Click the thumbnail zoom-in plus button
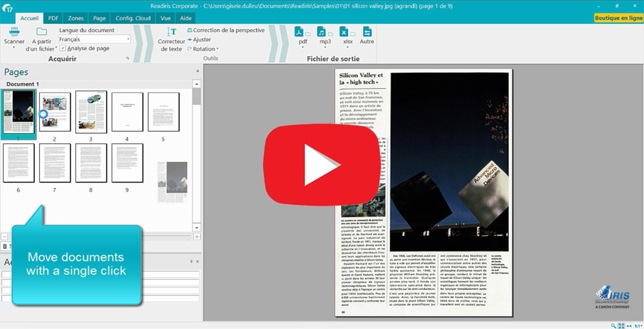 tap(197, 236)
